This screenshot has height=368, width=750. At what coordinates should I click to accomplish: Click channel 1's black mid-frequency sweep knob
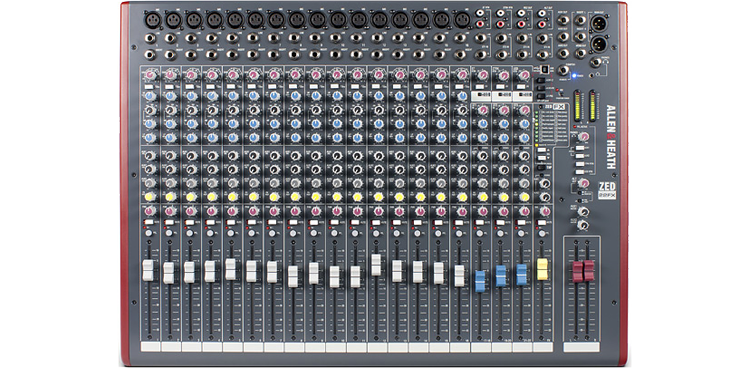point(150,111)
